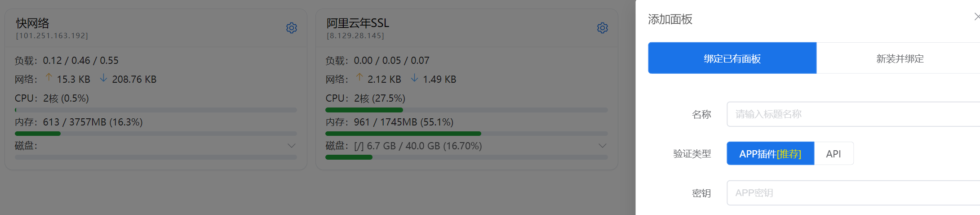Click the 快网络 panel title

[33, 23]
